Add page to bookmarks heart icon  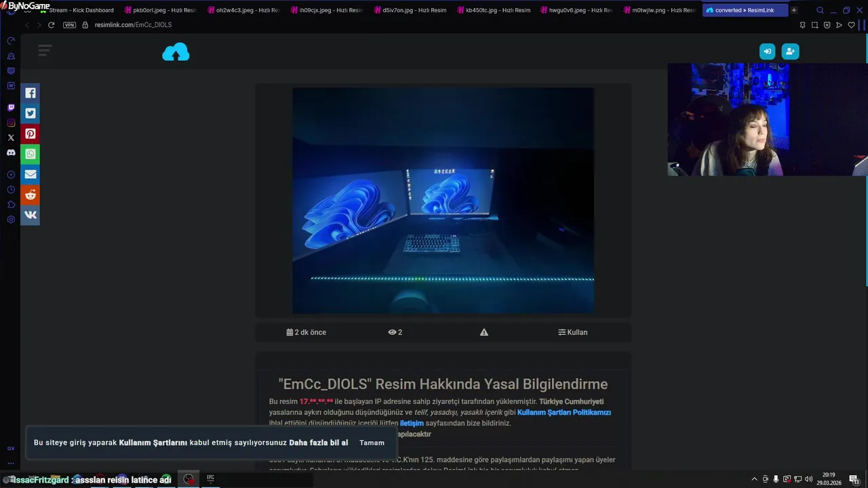851,25
